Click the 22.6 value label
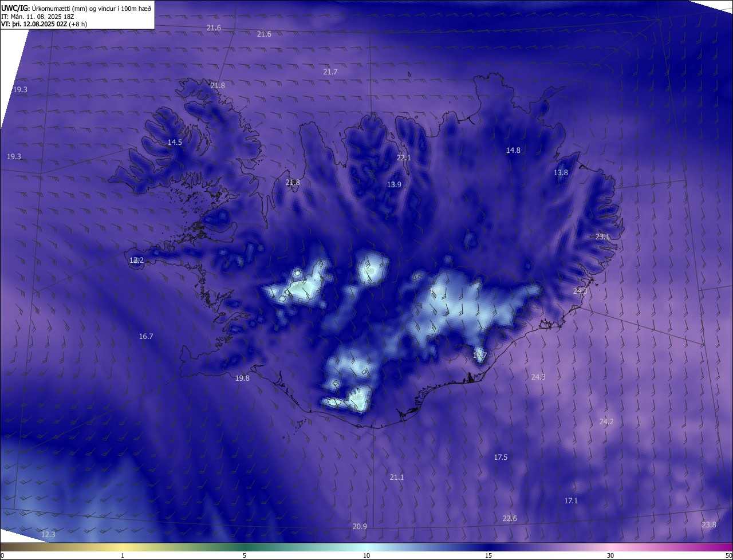Viewport: 733px width, 560px height. click(x=510, y=519)
